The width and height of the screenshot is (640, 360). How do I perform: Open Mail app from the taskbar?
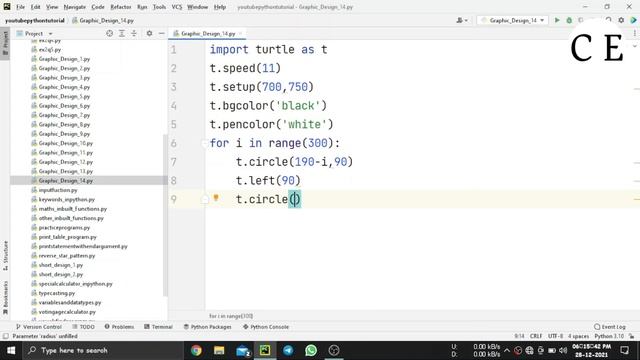(243, 350)
